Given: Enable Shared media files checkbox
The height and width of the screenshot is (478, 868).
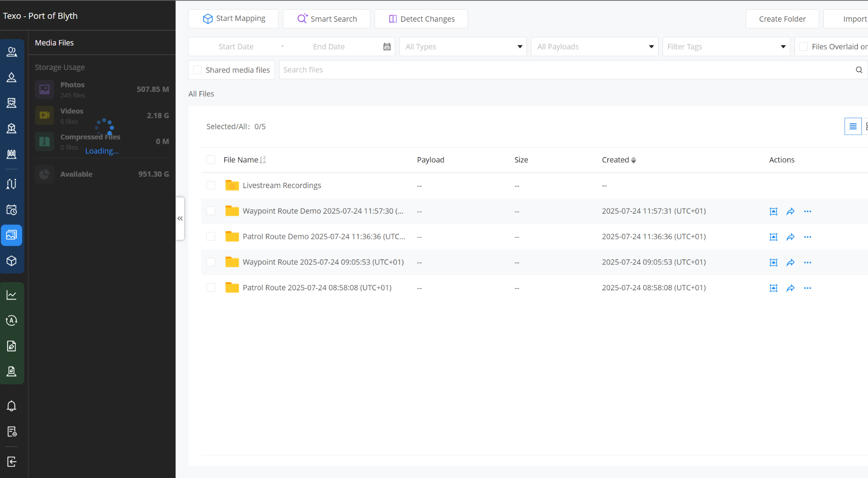Looking at the screenshot, I should coord(198,70).
